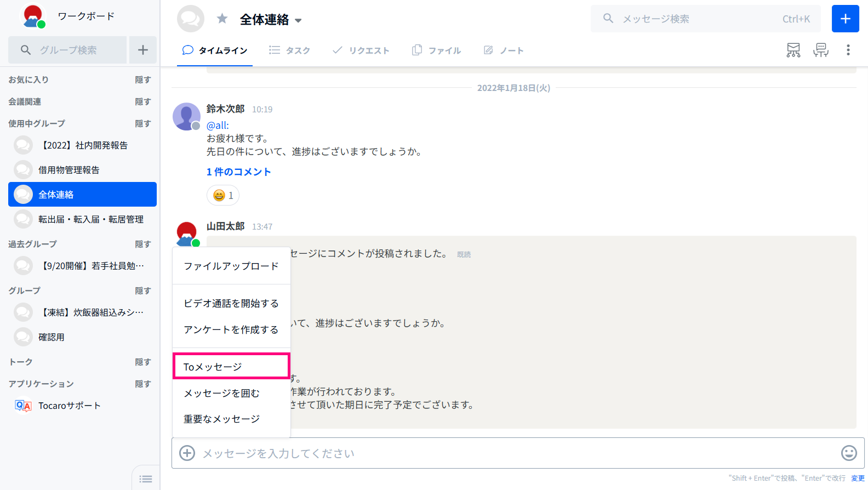This screenshot has height=490, width=868.
Task: Open the 借用物管理報告 group
Action: (x=82, y=170)
